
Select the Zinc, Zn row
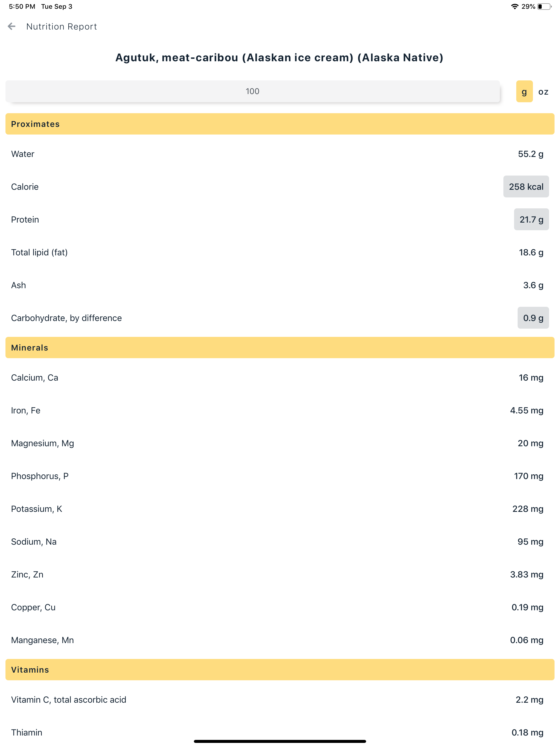(x=280, y=574)
